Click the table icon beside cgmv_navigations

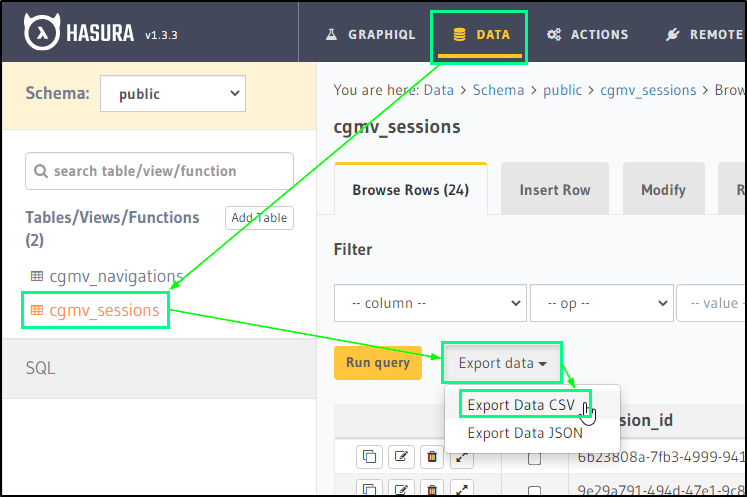(37, 275)
